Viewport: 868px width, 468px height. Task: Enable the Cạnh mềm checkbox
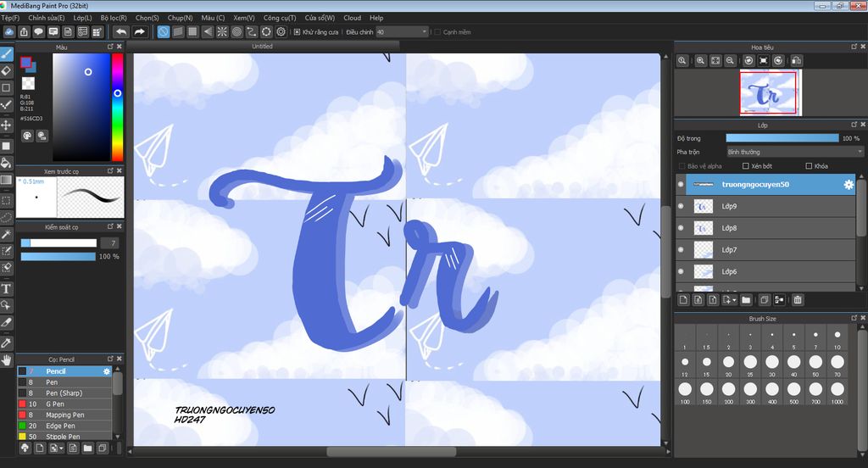[437, 32]
